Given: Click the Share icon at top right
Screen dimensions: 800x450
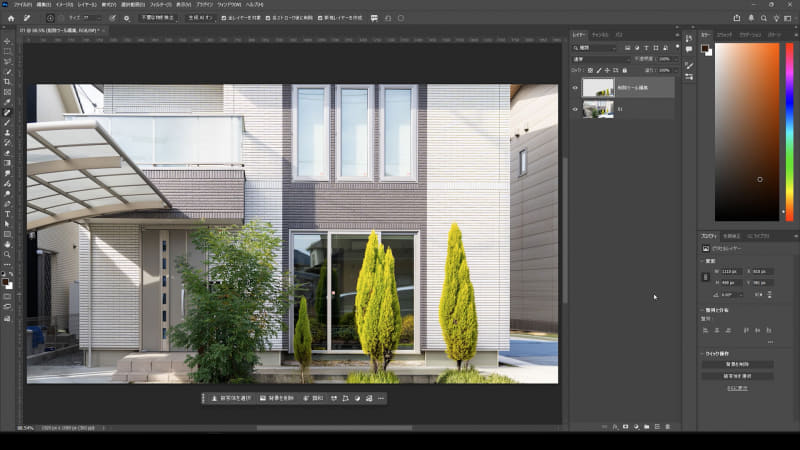Looking at the screenshot, I should 737,18.
